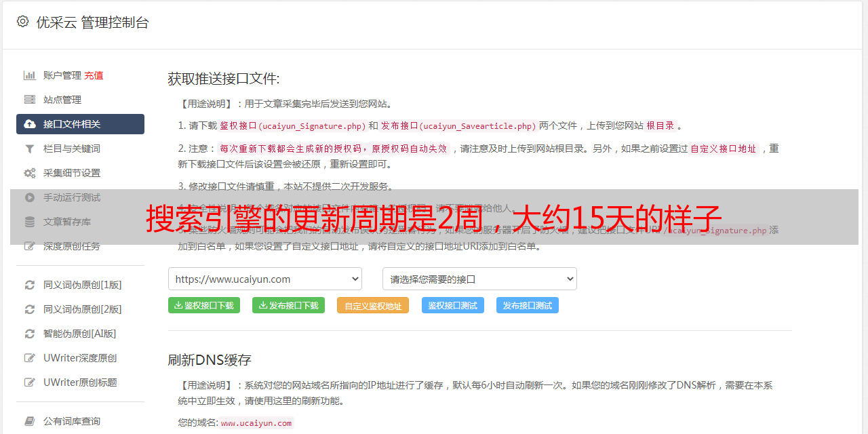This screenshot has width=868, height=434.
Task: Click the blue 鉴权接口测试 button
Action: [453, 305]
